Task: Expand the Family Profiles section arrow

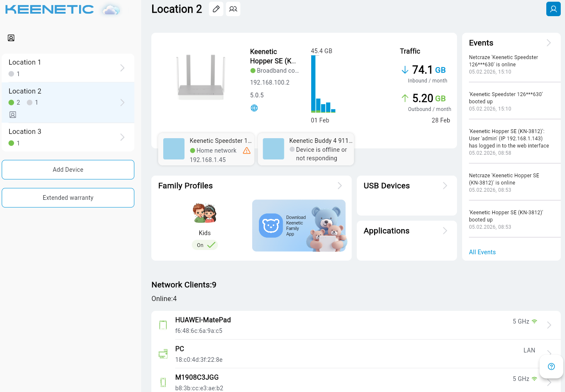Action: [340, 186]
